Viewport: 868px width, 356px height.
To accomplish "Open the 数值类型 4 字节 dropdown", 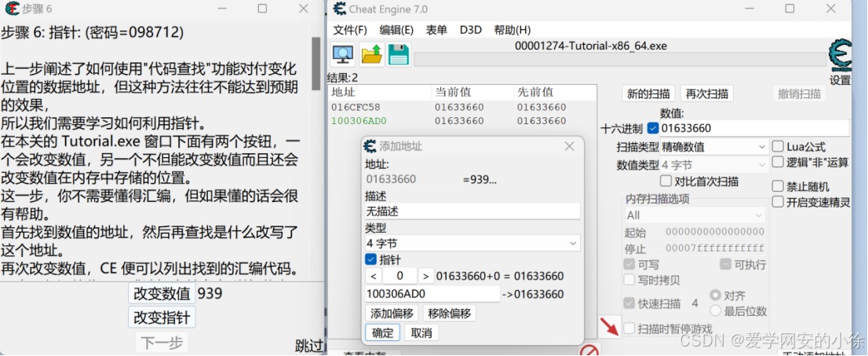I will pyautogui.click(x=714, y=165).
